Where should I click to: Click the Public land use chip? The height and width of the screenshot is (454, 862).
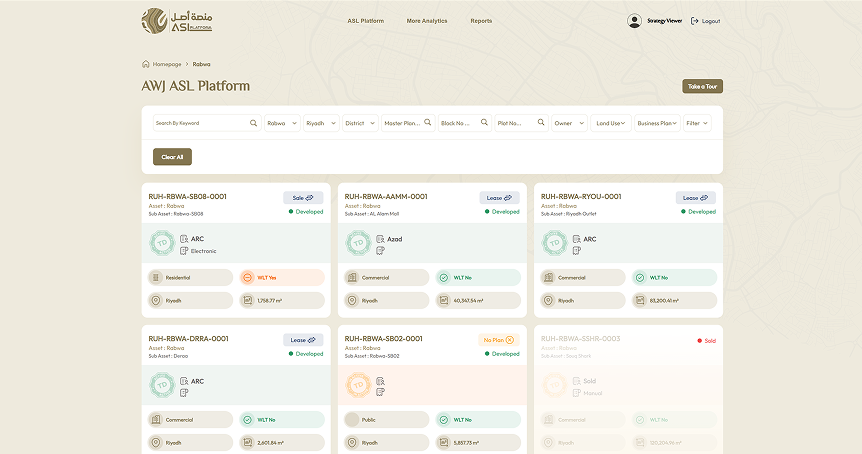(x=387, y=420)
